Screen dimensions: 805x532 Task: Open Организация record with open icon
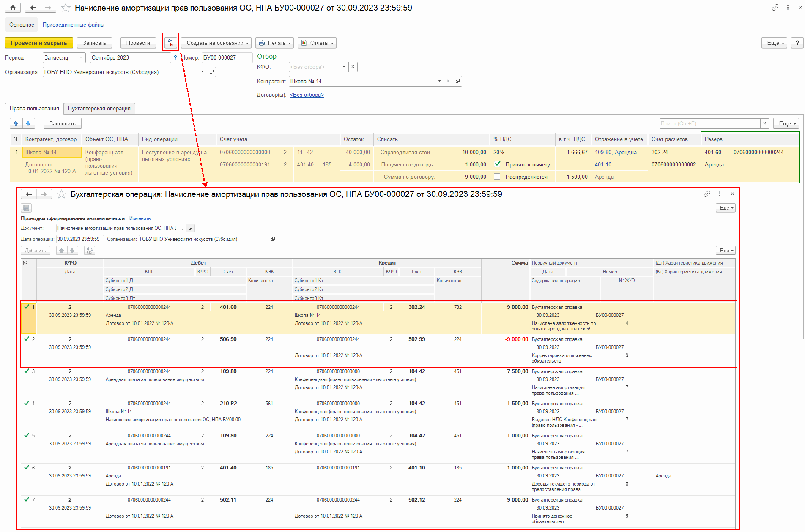[211, 72]
